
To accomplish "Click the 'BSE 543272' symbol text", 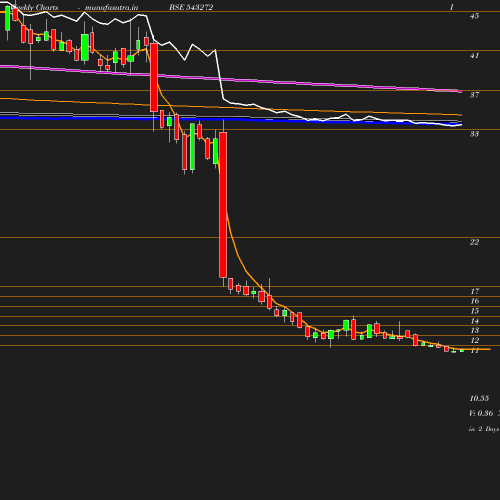I will click(x=191, y=7).
